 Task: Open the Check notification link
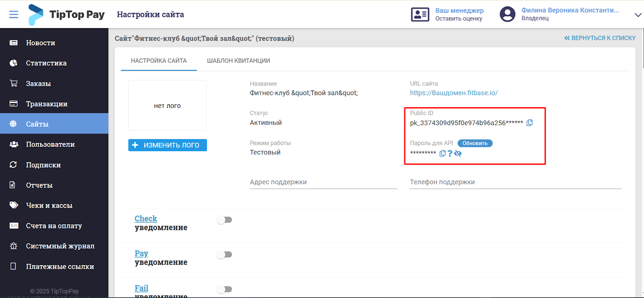pos(146,218)
